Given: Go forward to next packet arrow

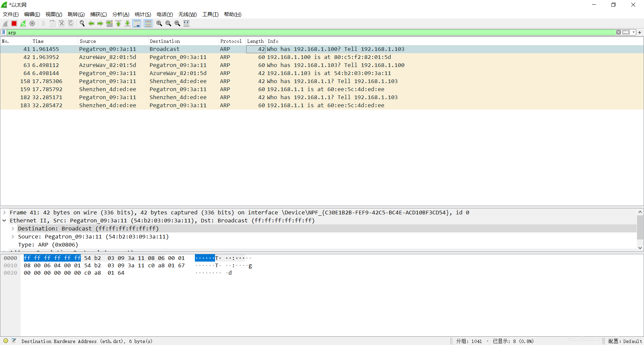Looking at the screenshot, I should point(100,23).
